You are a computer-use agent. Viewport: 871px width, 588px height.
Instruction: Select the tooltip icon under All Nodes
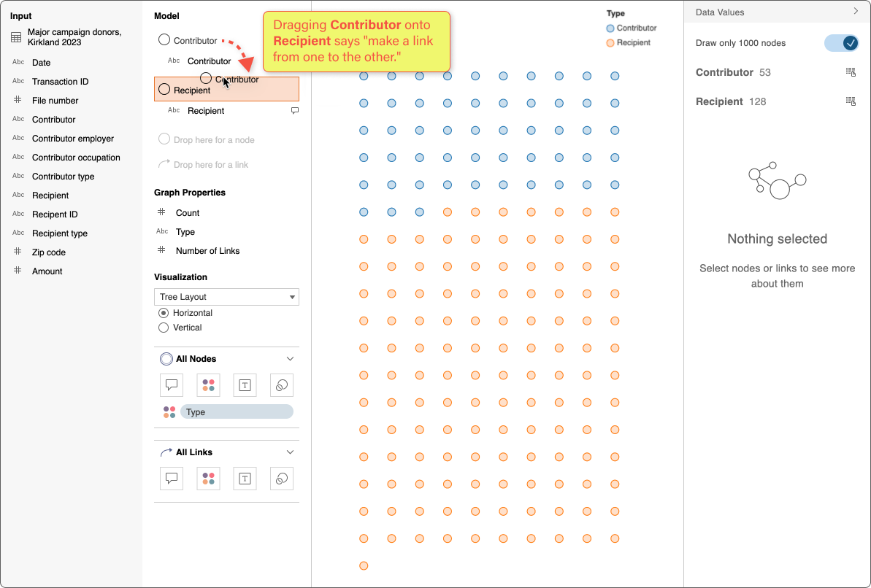tap(171, 384)
